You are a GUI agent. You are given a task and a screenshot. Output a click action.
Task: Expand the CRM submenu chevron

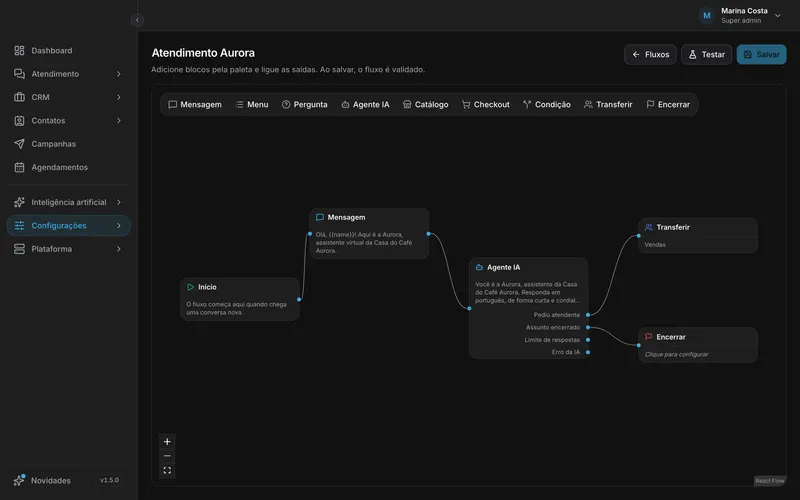tap(118, 97)
